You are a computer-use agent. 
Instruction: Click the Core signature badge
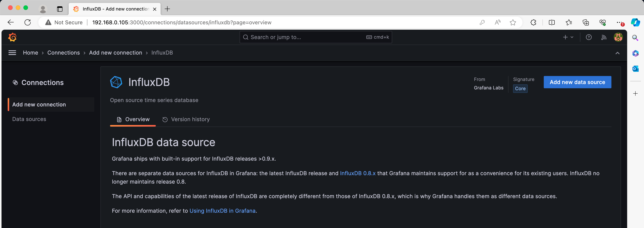tap(520, 88)
